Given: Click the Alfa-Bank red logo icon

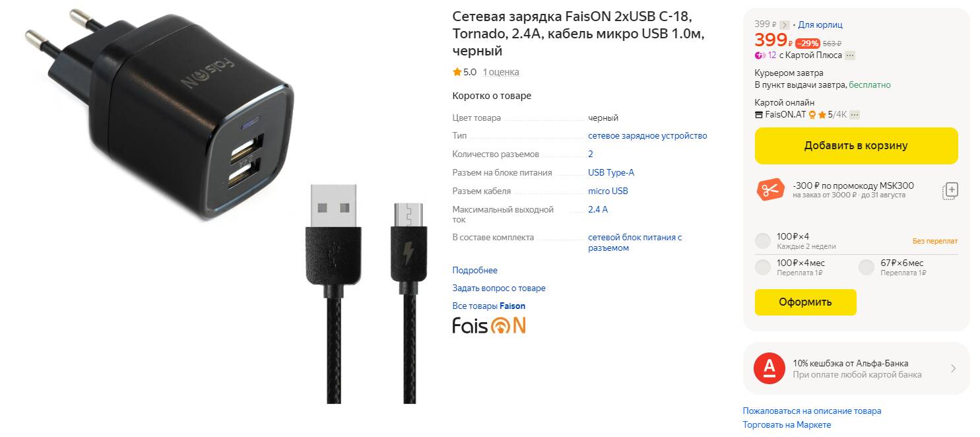Looking at the screenshot, I should click(x=769, y=368).
